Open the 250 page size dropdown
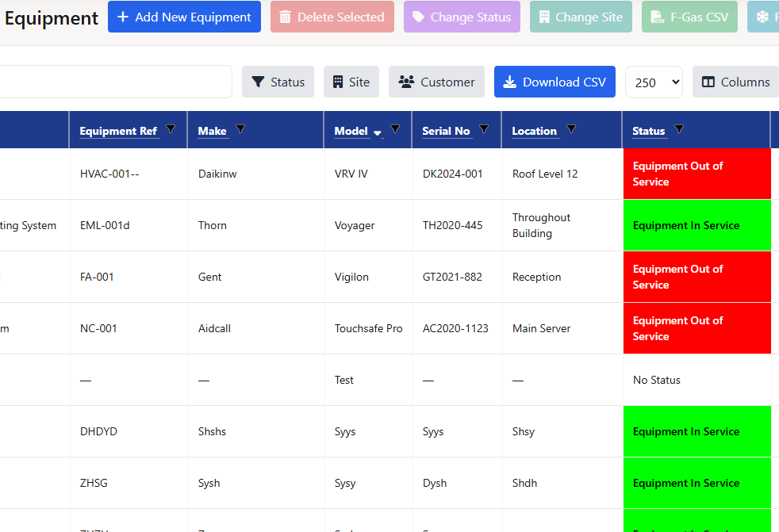 (654, 82)
